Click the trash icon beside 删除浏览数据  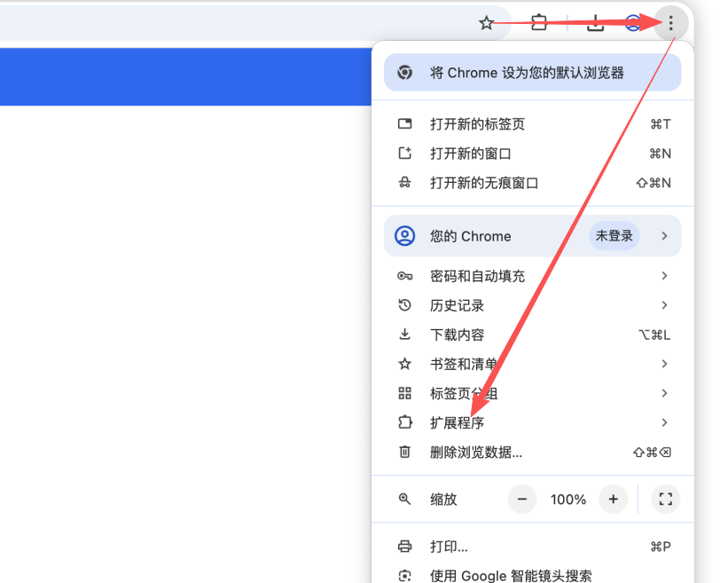[x=405, y=452]
